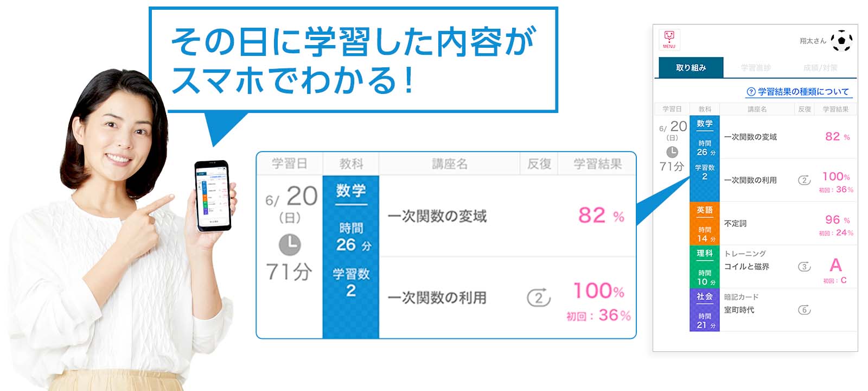Open the 学習結果の種類について help link
The height and width of the screenshot is (391, 868).
[798, 92]
